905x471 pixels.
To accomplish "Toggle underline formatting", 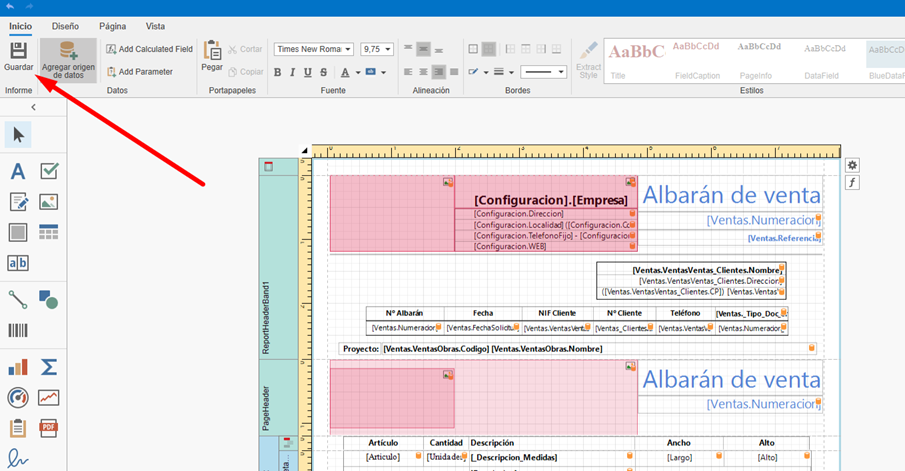I will click(x=308, y=72).
